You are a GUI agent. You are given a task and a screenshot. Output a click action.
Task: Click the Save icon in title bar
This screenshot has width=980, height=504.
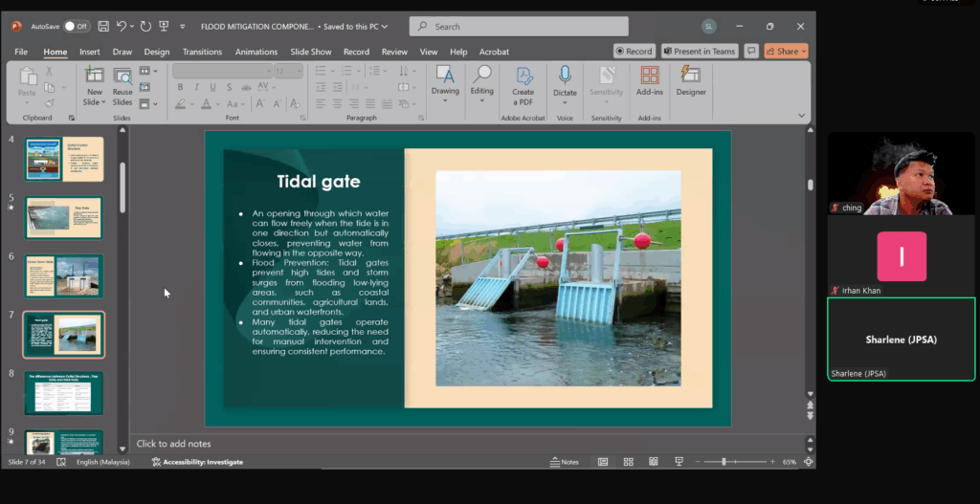point(101,26)
